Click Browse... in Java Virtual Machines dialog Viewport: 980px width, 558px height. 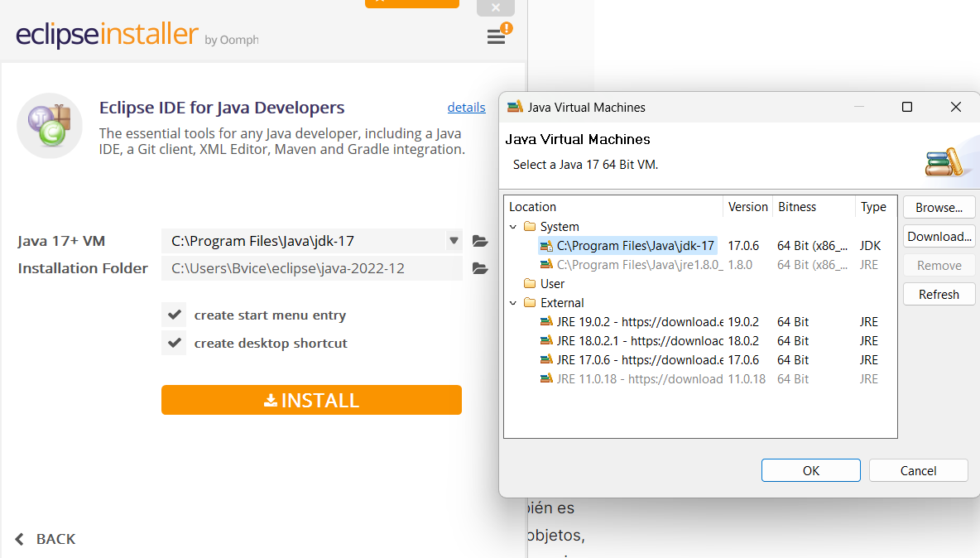point(939,208)
